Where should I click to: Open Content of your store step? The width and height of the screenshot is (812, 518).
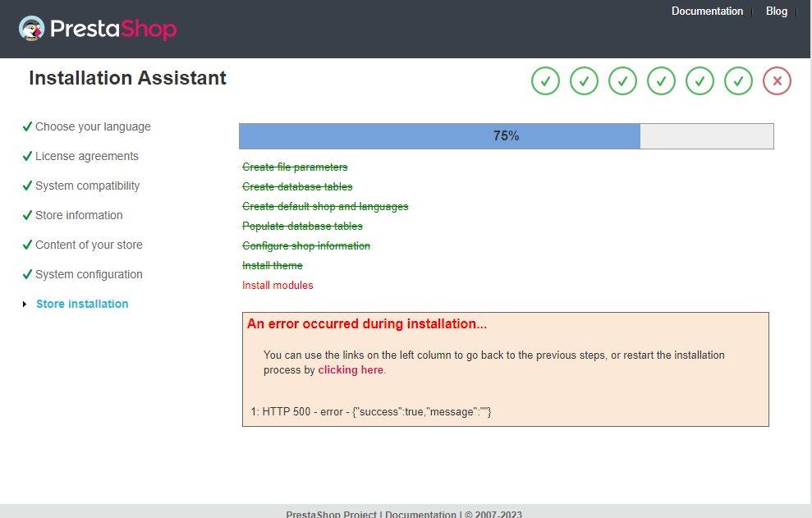89,245
